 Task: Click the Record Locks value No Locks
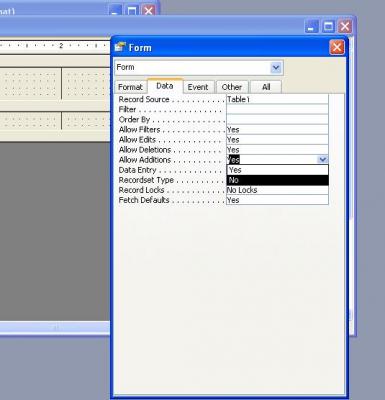277,190
